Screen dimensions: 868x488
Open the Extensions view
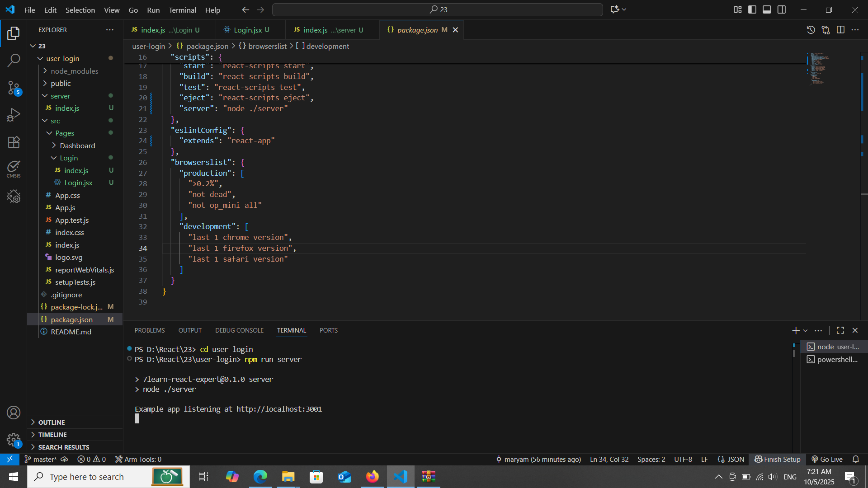[14, 142]
